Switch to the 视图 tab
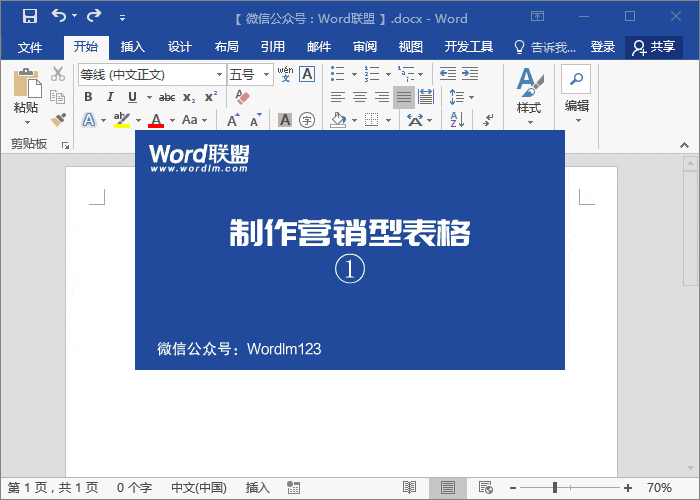This screenshot has height=500, width=700. (x=411, y=47)
